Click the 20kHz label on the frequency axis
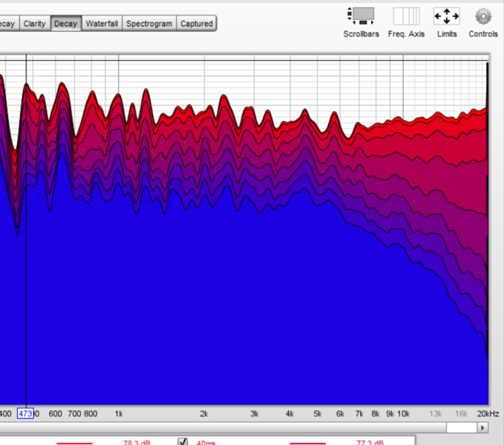The width and height of the screenshot is (504, 445). coord(488,413)
